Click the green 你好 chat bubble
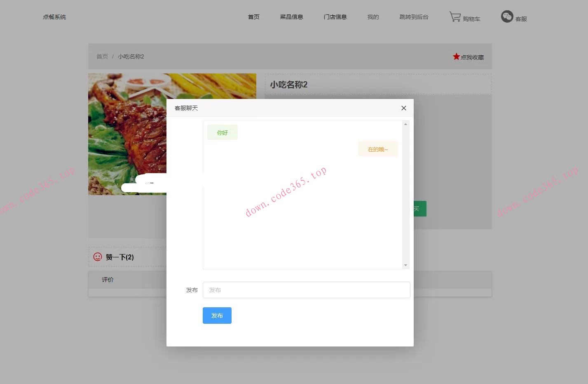Image resolution: width=588 pixels, height=384 pixels. coord(222,132)
